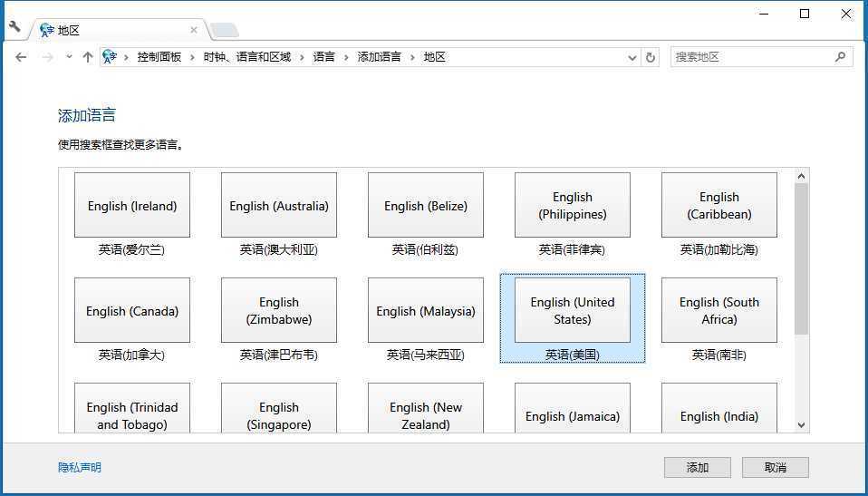Viewport: 868px width, 496px height.
Task: Select English (Philippines) tile
Action: [x=573, y=205]
